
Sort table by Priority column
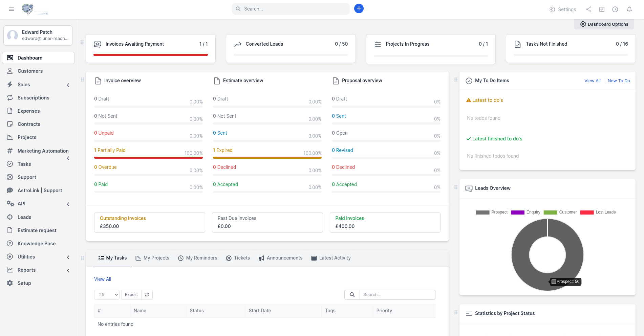point(404,311)
